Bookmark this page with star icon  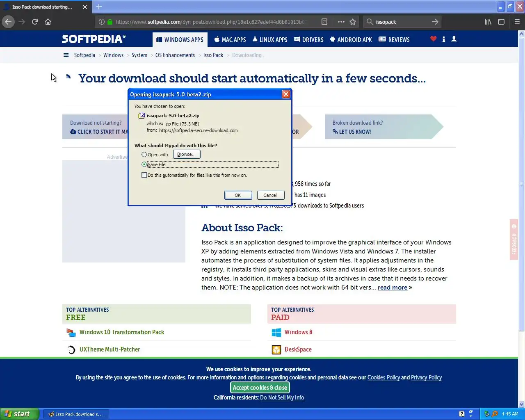[353, 22]
